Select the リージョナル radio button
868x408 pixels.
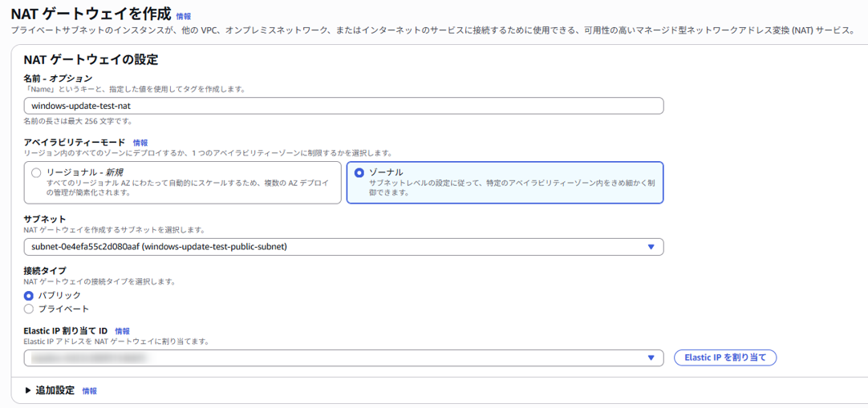tap(35, 172)
